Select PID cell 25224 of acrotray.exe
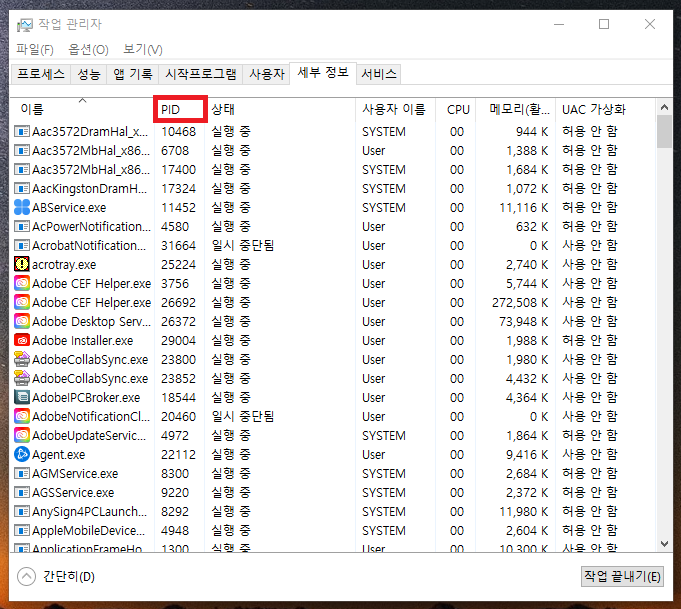The image size is (681, 609). 179,265
